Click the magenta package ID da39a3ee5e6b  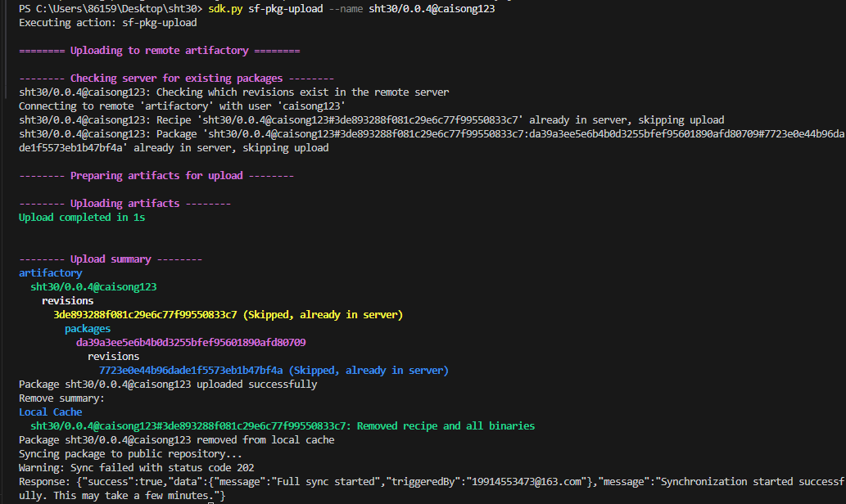pyautogui.click(x=191, y=342)
